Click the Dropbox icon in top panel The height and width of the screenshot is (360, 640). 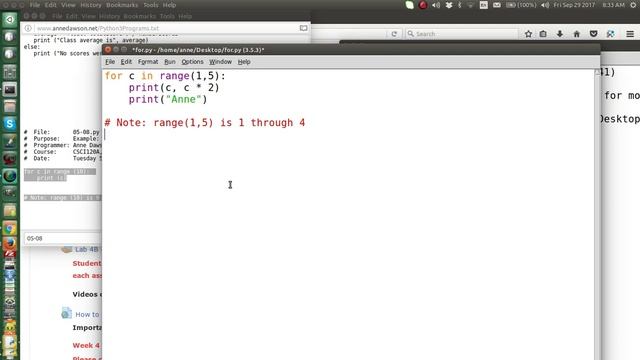pyautogui.click(x=449, y=5)
